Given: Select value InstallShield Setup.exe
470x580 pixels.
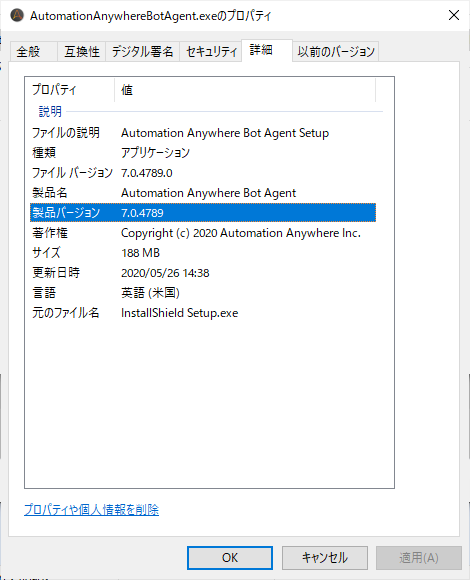Looking at the screenshot, I should 180,313.
